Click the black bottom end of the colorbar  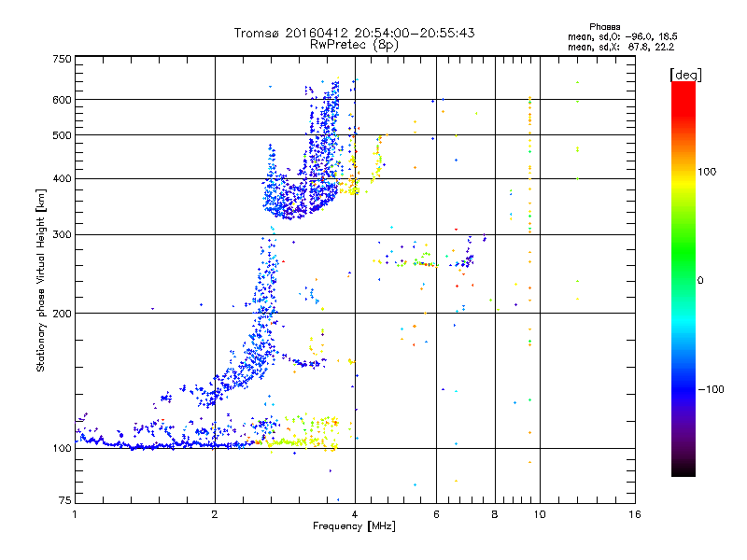coord(684,470)
